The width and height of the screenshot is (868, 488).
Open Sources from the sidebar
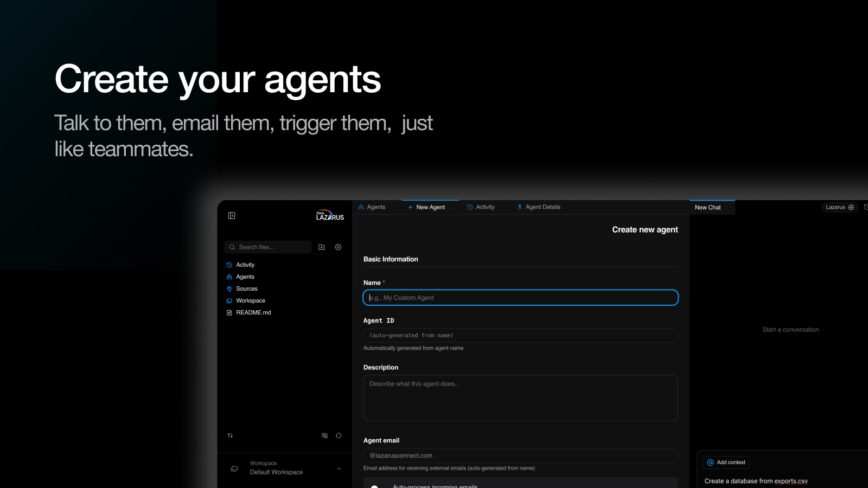click(x=246, y=288)
